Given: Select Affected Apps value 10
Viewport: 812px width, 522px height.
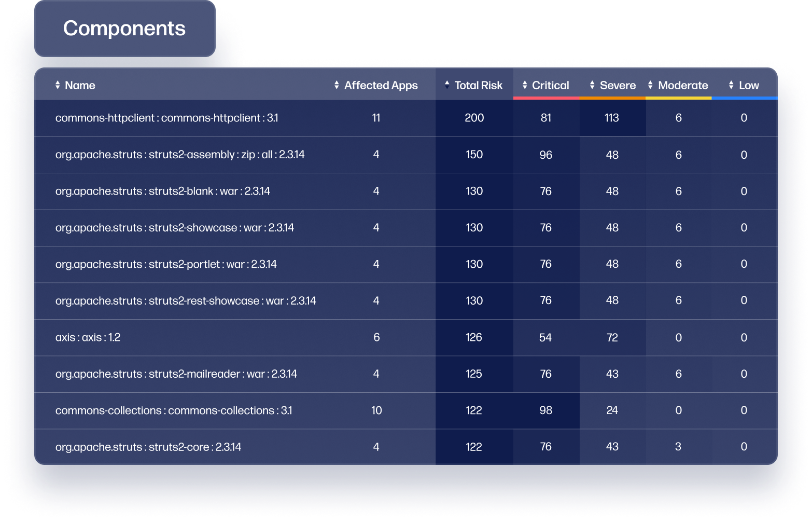Looking at the screenshot, I should click(376, 410).
